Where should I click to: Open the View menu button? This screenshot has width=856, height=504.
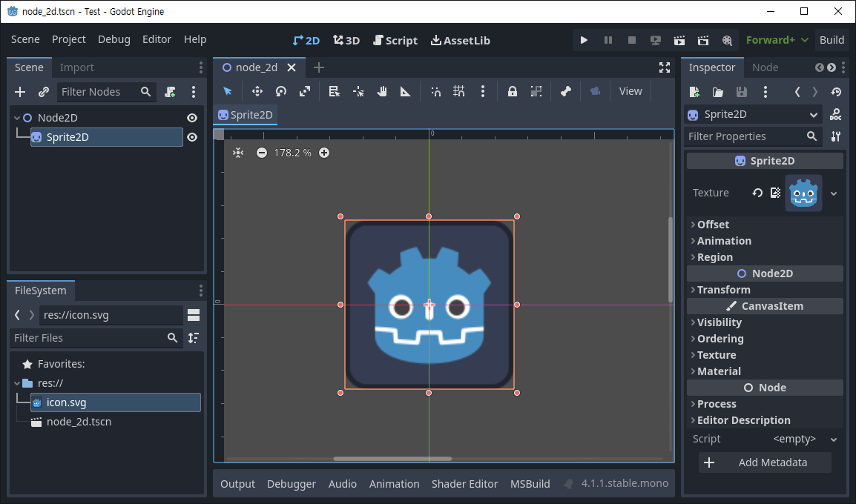click(631, 91)
